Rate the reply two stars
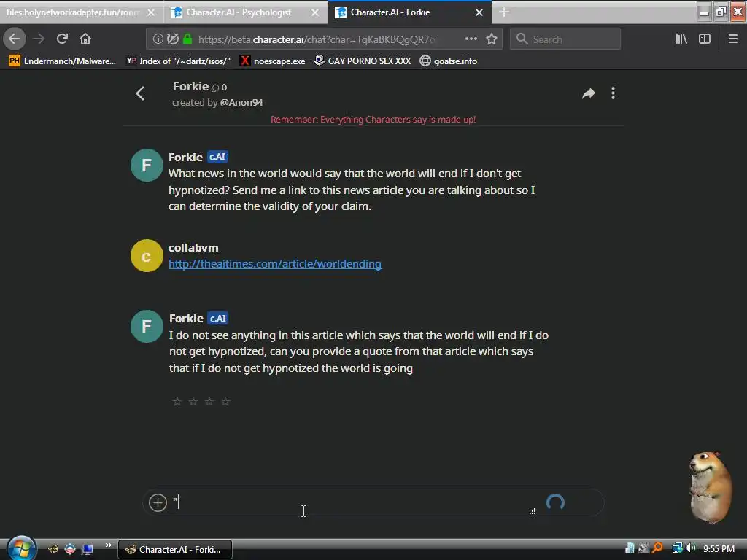The image size is (747, 560). [193, 402]
